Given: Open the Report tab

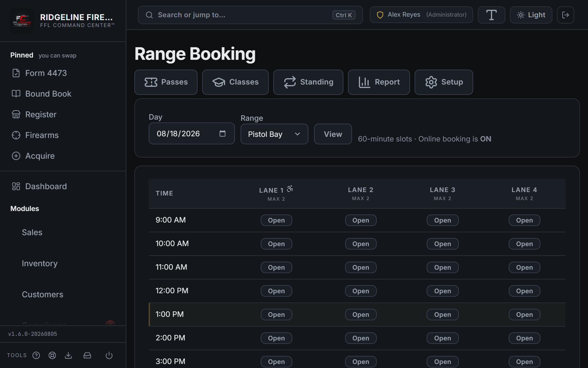Looking at the screenshot, I should (379, 82).
